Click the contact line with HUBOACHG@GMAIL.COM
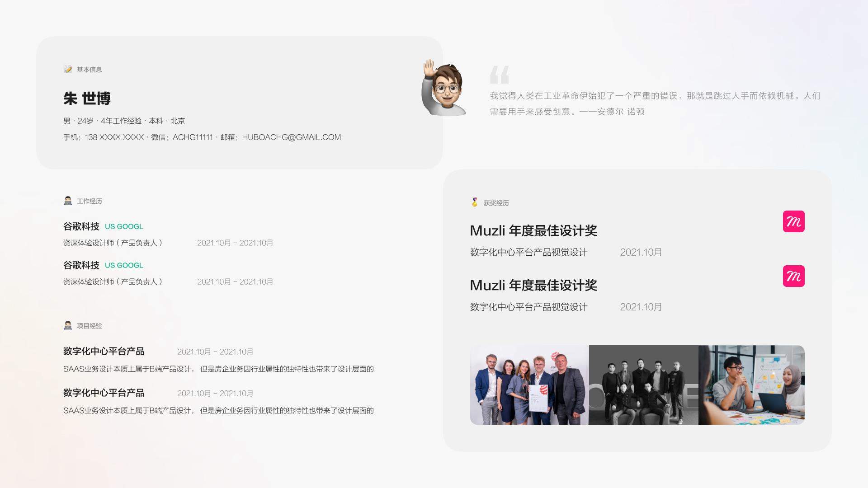 click(x=202, y=137)
